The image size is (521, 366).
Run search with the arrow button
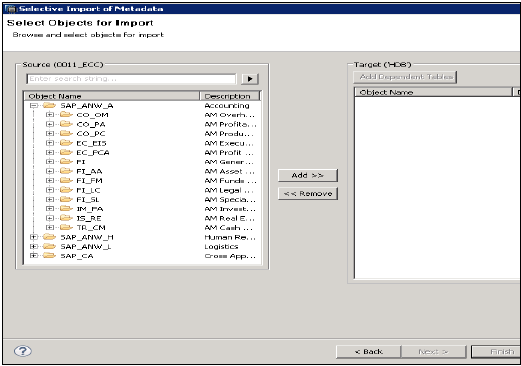click(250, 79)
